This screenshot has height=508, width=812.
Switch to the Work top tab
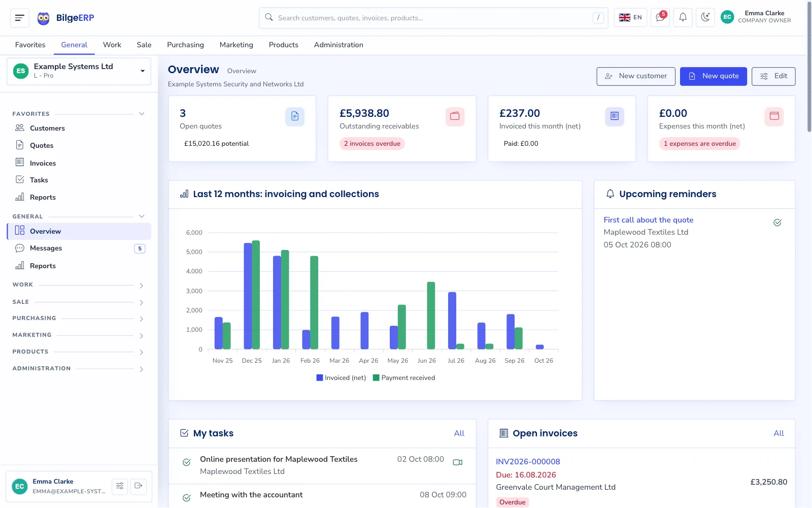point(112,45)
